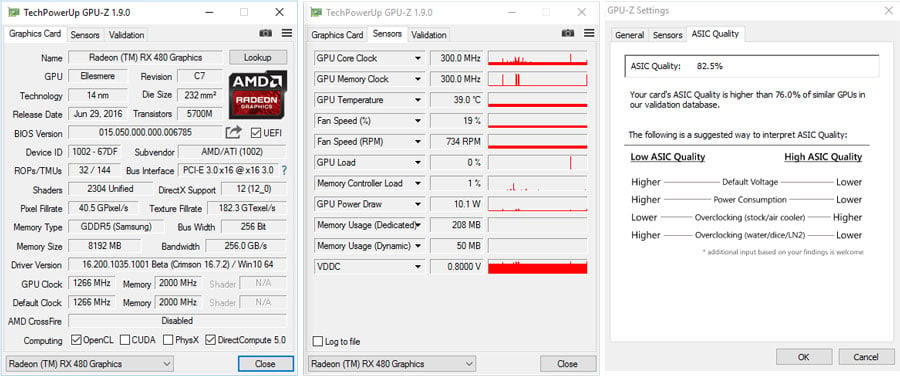900x376 pixels.
Task: Click the camera icon in the Sensors window
Action: pyautogui.click(x=568, y=34)
